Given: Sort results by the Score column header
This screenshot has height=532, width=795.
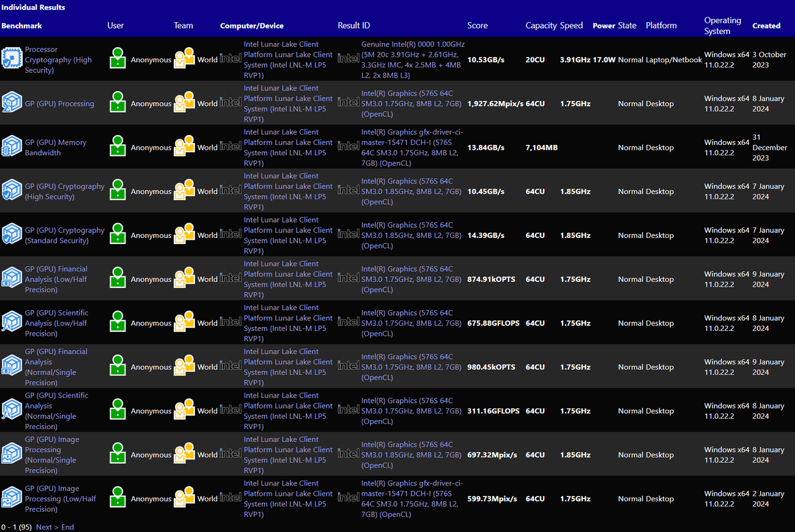Looking at the screenshot, I should (477, 26).
